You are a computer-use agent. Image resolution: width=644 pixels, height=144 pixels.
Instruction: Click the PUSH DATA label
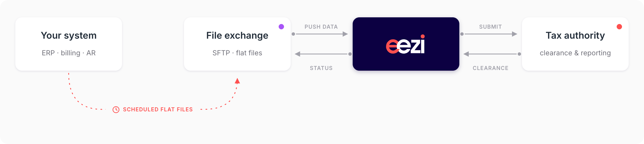(x=321, y=27)
